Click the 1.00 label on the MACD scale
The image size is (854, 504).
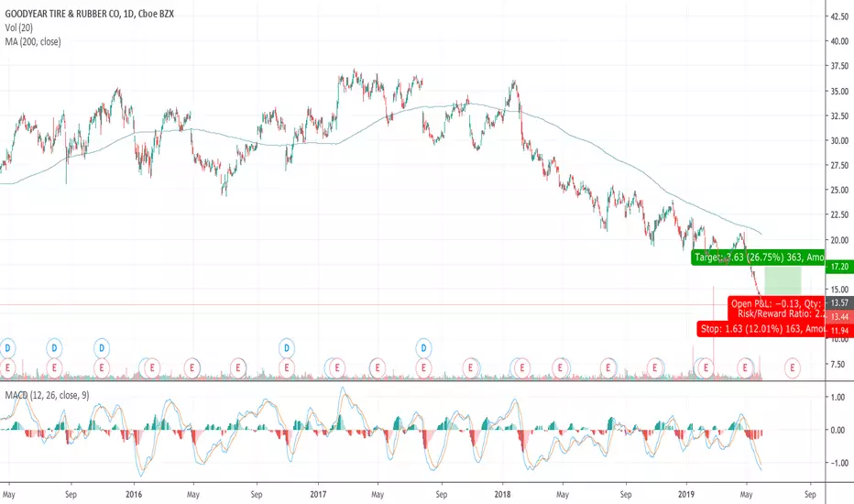click(838, 397)
